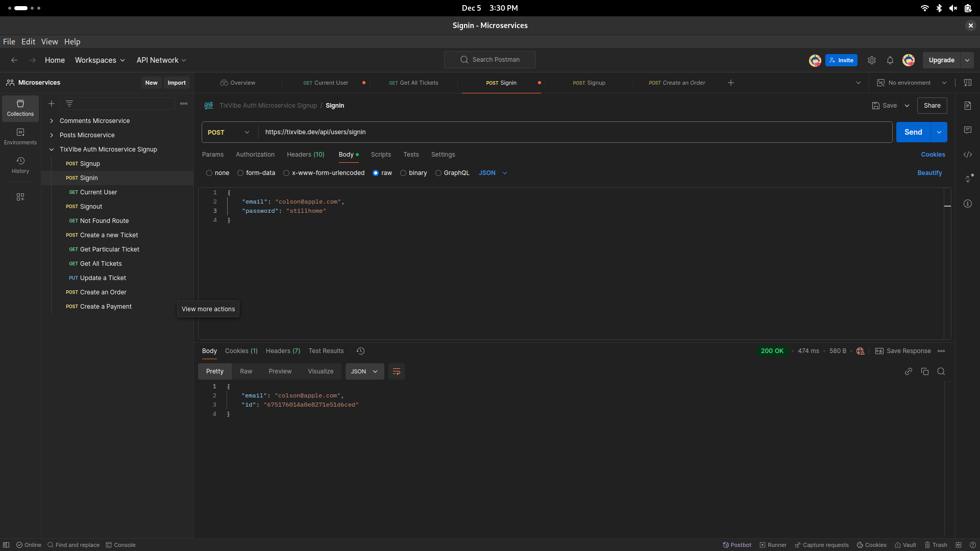Toggle the raw radio button

coord(376,173)
